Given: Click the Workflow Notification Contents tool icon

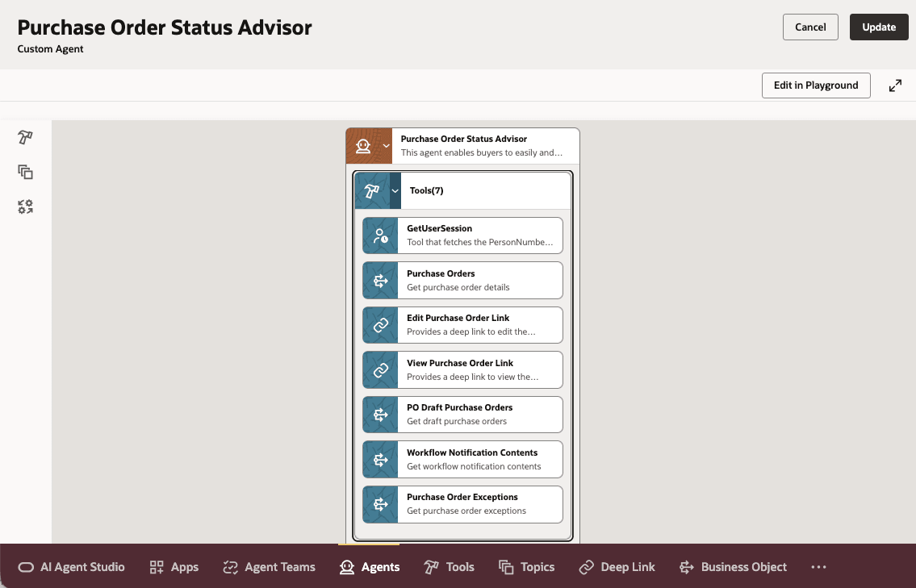Looking at the screenshot, I should [380, 459].
